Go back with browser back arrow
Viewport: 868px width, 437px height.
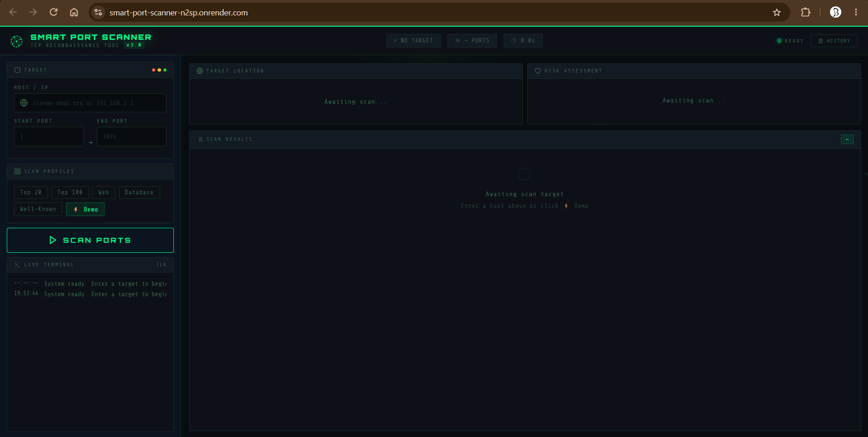[x=13, y=12]
